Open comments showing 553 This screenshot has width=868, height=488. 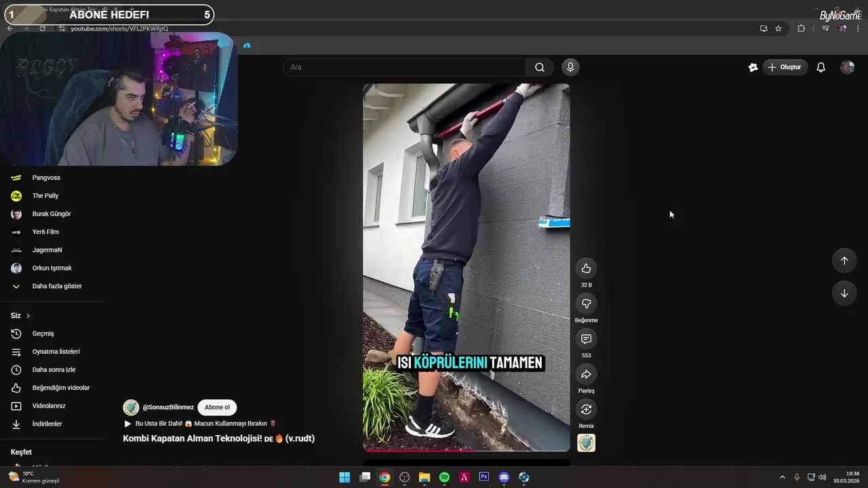coord(586,339)
